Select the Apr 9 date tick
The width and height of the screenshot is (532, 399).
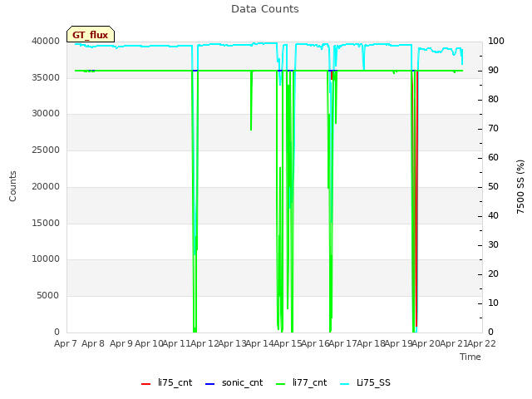click(x=121, y=343)
